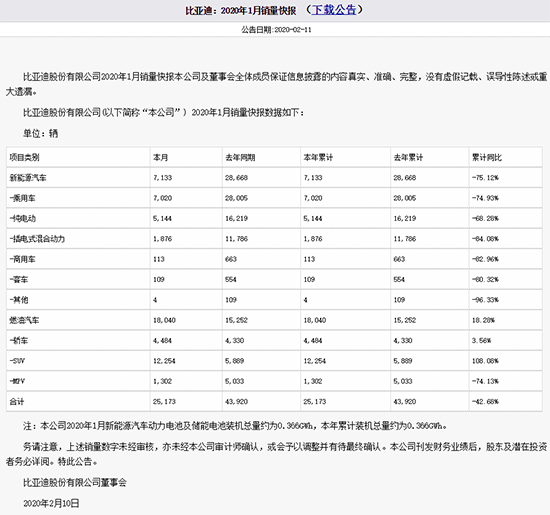The height and width of the screenshot is (515, 550).
Task: Click the -74.13% cell in MPV row
Action: [485, 381]
